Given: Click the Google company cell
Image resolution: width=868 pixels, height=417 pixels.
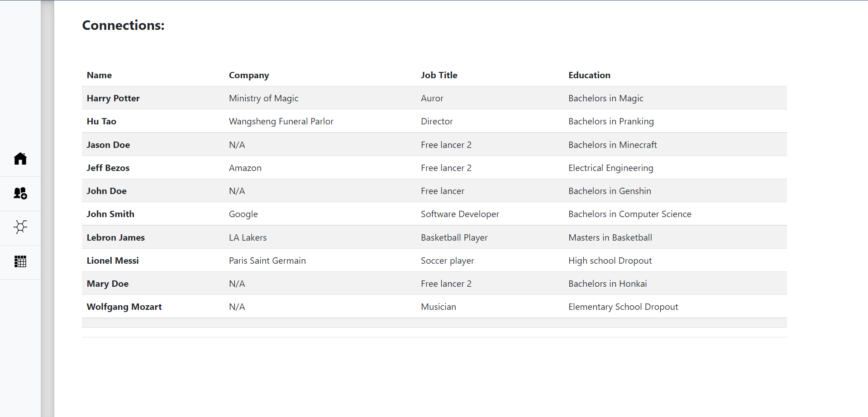Looking at the screenshot, I should (243, 214).
